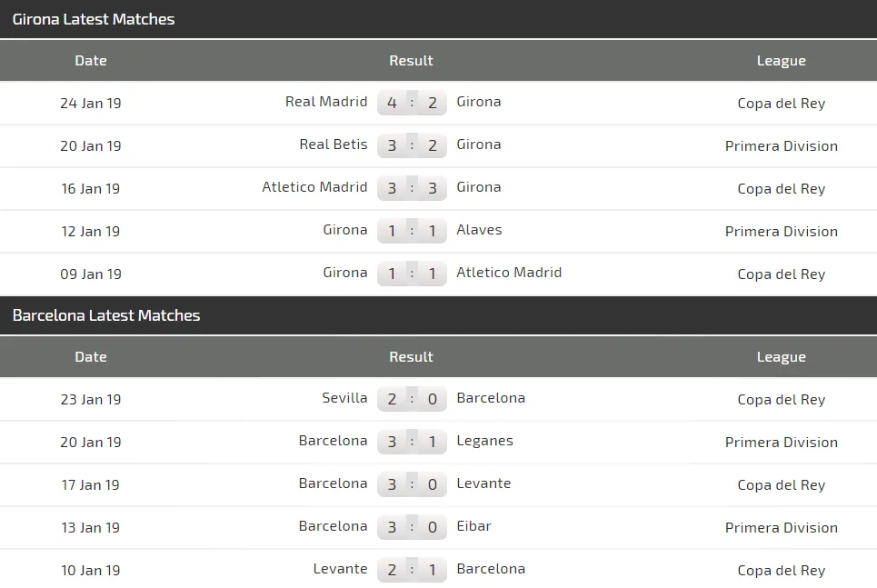Click the 17 Jan 19 date cell
This screenshot has width=877, height=588.
click(91, 484)
